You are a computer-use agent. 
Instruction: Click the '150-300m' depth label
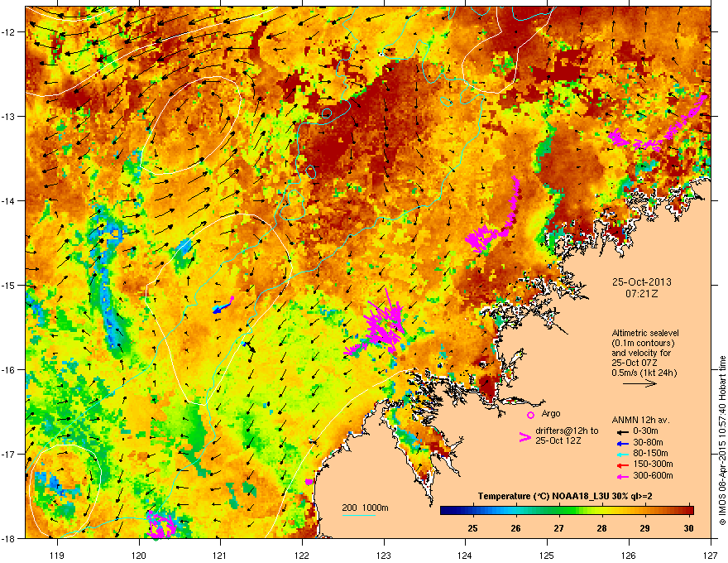coord(653,464)
